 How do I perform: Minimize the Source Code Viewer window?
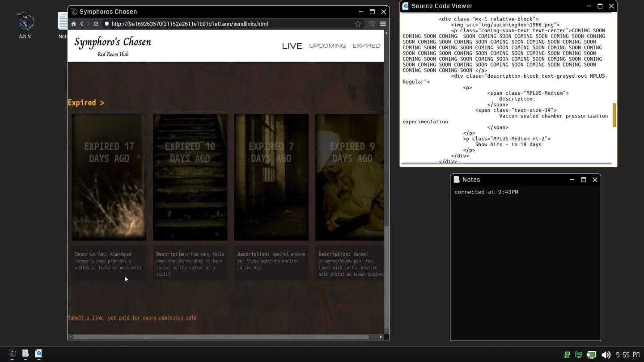[x=589, y=6]
